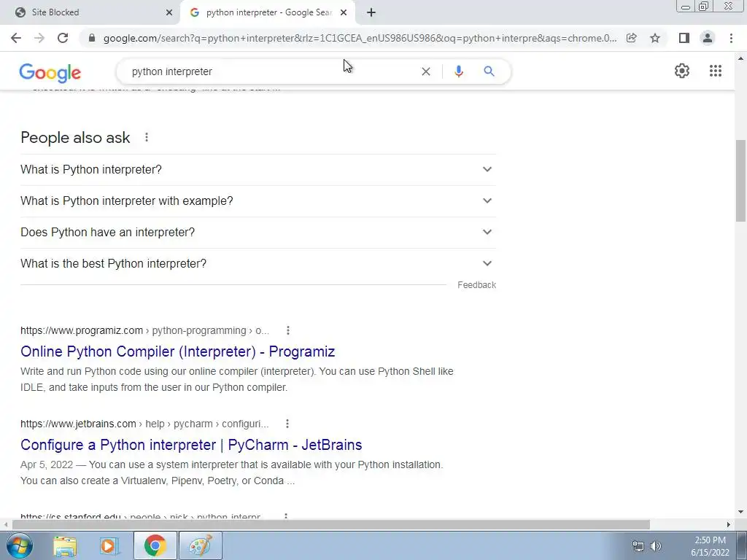Screen dimensions: 747x560
Task: Share this page using the share icon
Action: pos(631,38)
